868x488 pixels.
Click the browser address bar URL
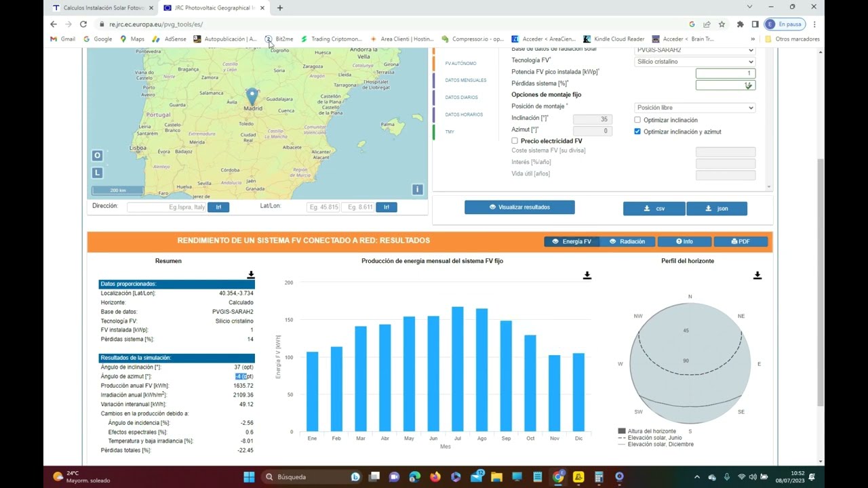156,24
